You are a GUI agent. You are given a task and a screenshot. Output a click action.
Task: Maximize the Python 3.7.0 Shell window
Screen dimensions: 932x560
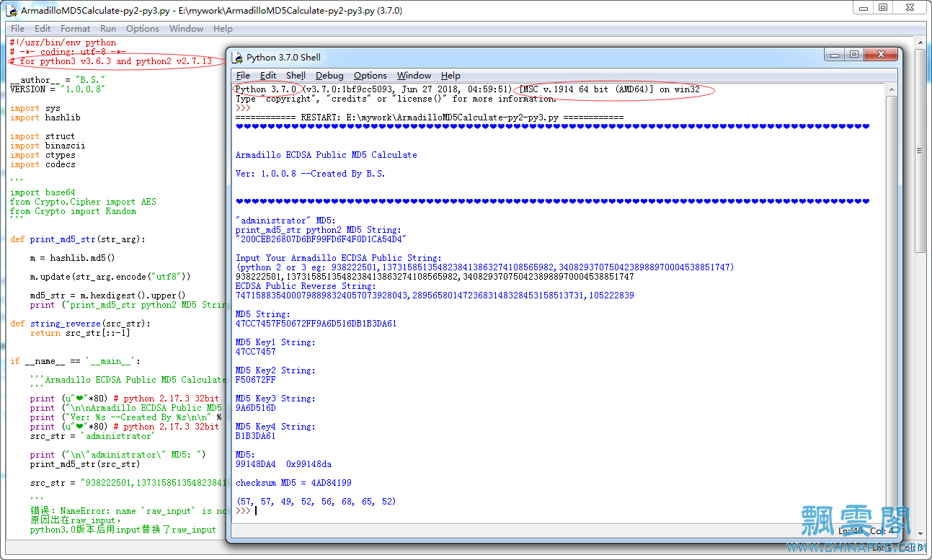click(x=854, y=55)
